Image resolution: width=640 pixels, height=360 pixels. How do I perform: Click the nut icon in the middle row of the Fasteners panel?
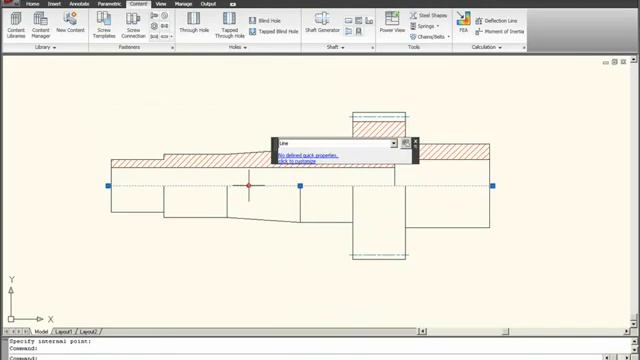154,26
